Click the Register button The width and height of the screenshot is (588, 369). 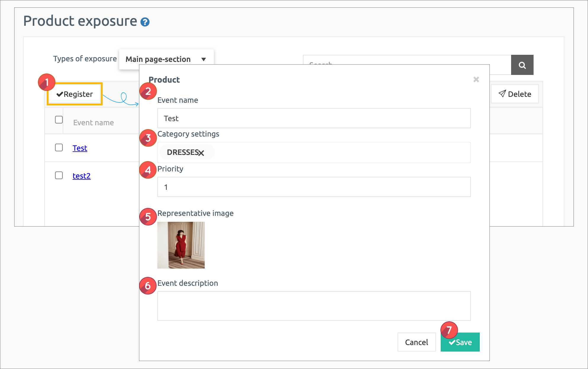tap(75, 94)
